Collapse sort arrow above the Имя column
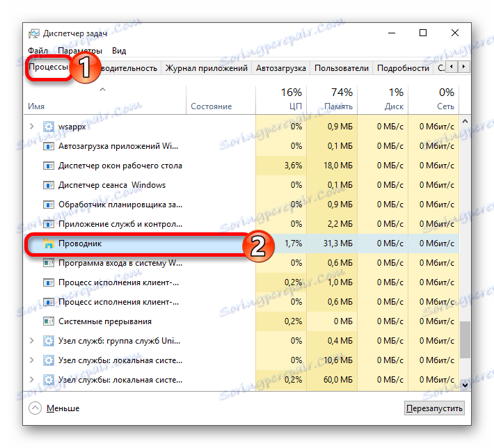 pos(102,90)
